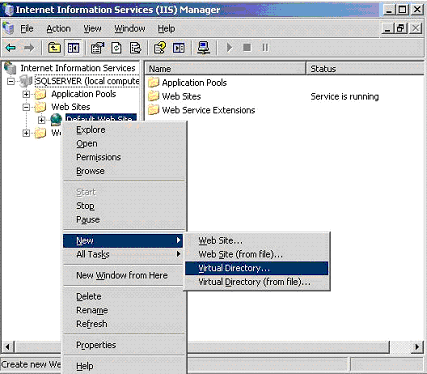
Task: Collapse the Web Sites tree node
Action: tap(26, 107)
